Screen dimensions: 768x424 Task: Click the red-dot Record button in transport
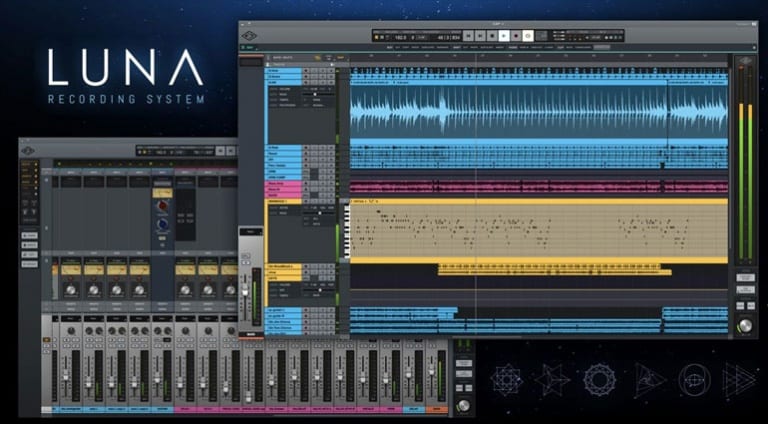pyautogui.click(x=516, y=35)
